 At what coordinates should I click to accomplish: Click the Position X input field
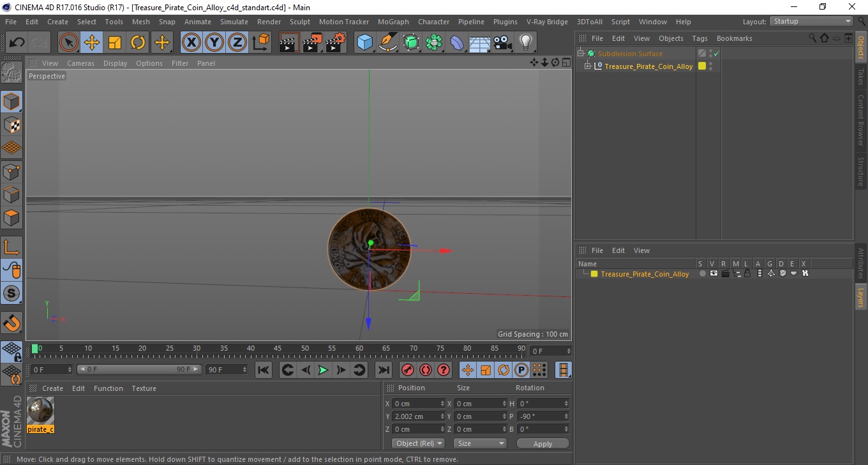tap(415, 404)
